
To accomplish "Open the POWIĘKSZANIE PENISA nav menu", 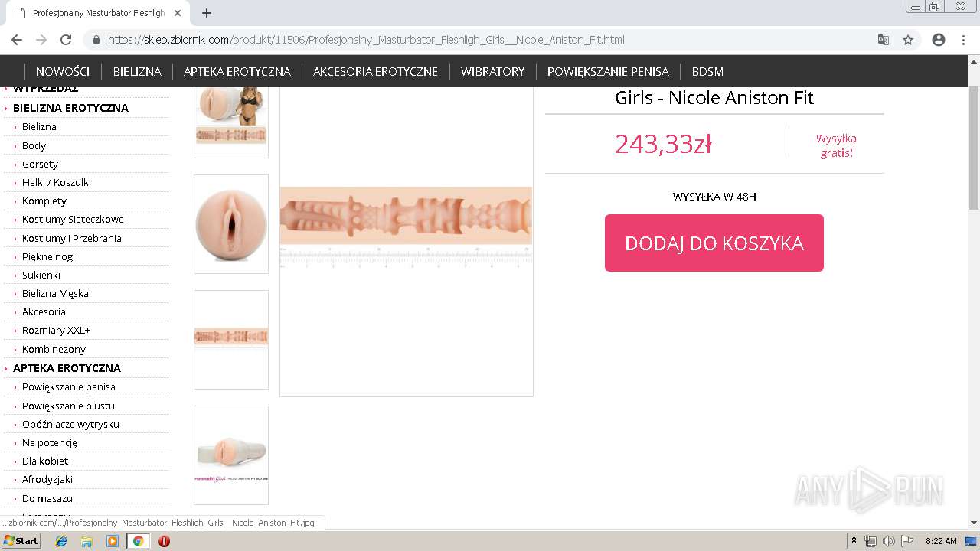I will click(x=608, y=71).
